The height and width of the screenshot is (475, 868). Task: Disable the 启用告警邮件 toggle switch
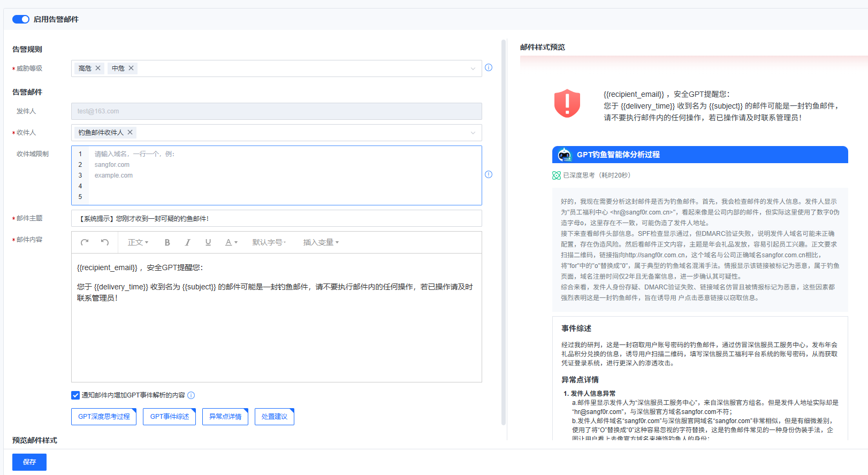tap(21, 19)
